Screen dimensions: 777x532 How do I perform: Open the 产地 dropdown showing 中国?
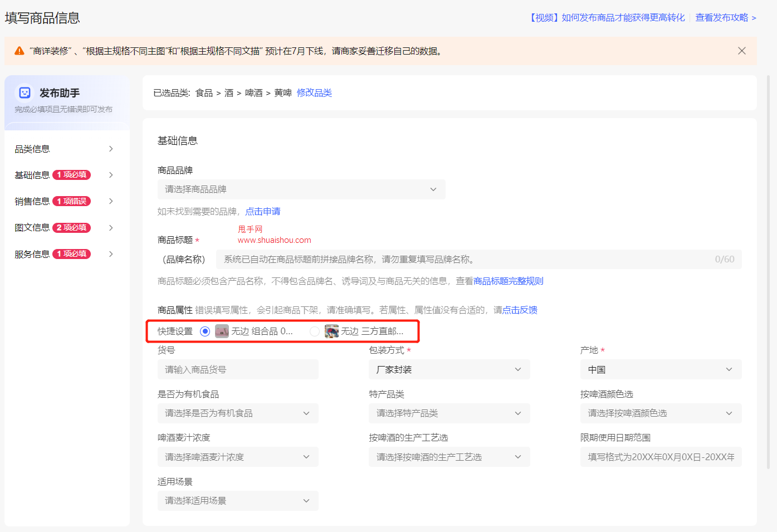[661, 369]
